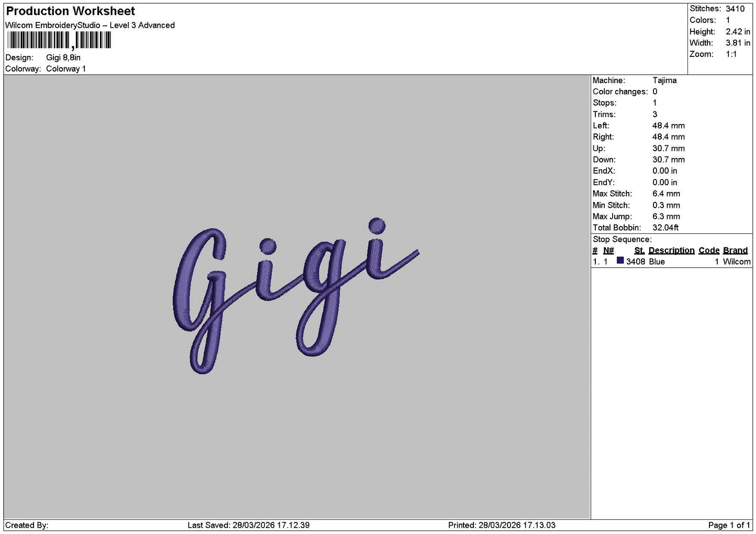The image size is (756, 534).
Task: Click the Zoom value 1:1
Action: [x=731, y=54]
